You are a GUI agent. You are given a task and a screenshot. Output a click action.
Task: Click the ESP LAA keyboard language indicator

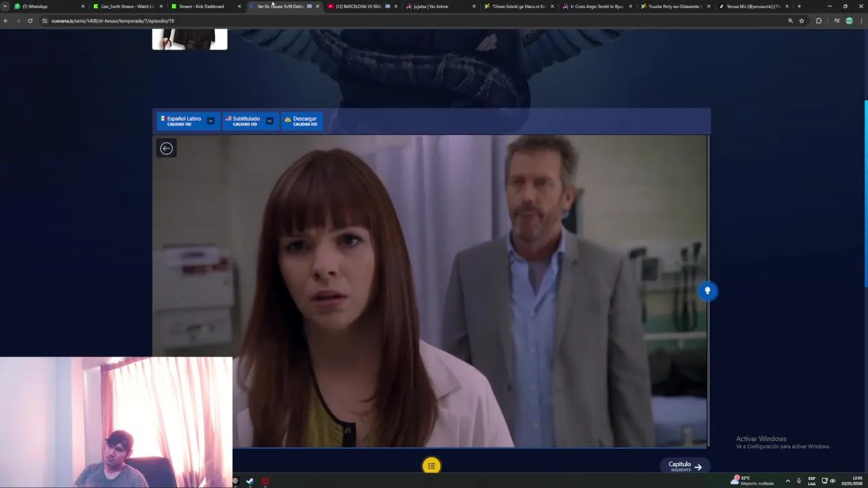click(812, 481)
